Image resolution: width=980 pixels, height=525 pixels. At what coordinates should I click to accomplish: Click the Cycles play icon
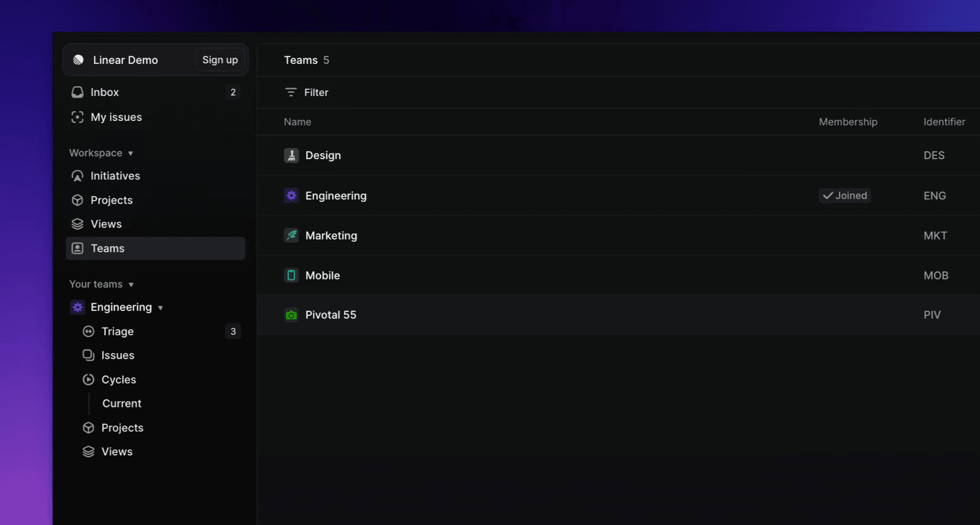(x=88, y=380)
